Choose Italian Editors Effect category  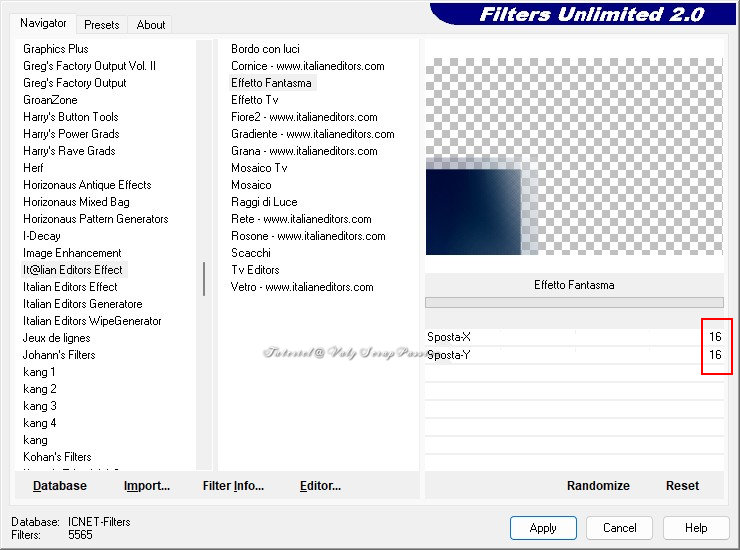(70, 287)
